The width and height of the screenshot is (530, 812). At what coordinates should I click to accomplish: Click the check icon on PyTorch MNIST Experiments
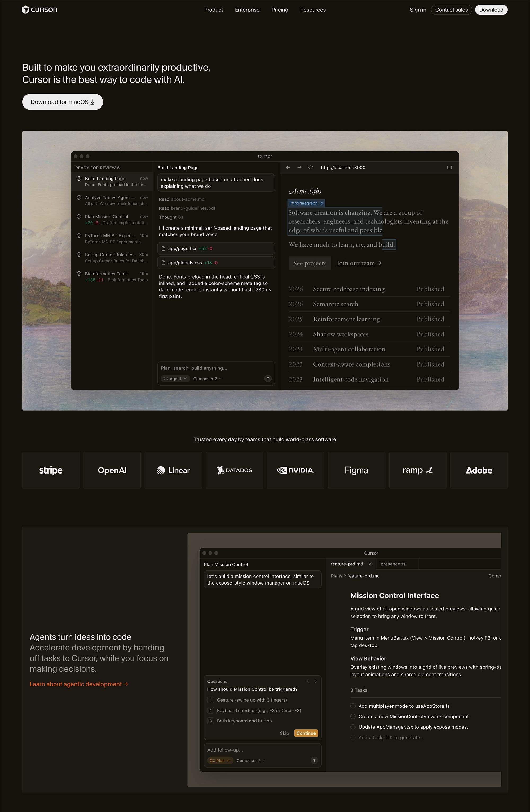click(79, 236)
